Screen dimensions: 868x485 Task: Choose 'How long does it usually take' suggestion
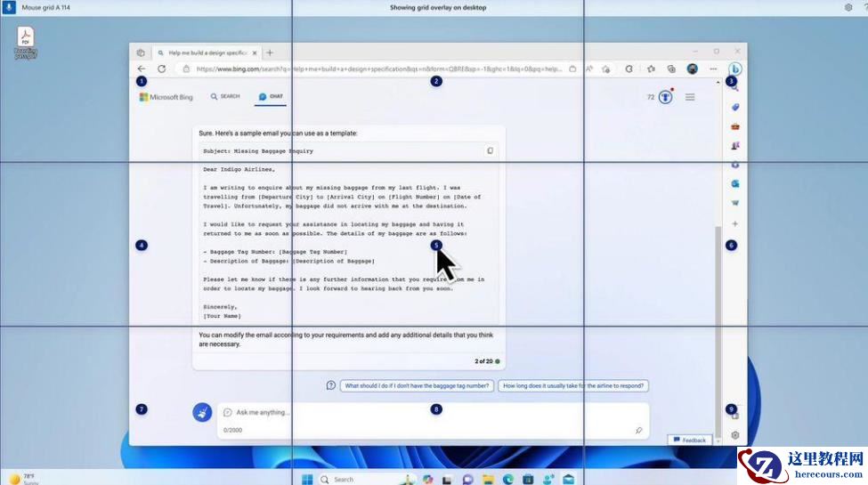tap(573, 386)
